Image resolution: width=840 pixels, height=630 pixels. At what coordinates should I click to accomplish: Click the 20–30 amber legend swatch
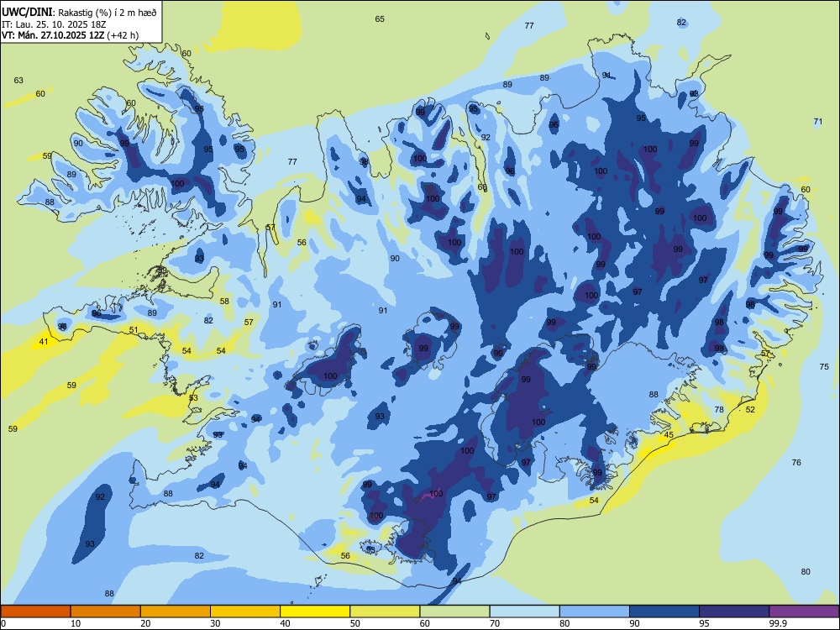pyautogui.click(x=176, y=612)
